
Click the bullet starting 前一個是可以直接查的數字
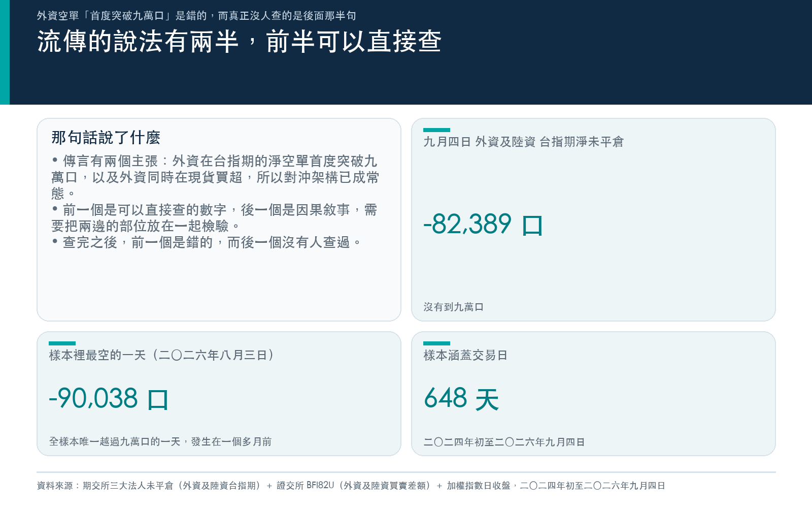click(x=214, y=217)
